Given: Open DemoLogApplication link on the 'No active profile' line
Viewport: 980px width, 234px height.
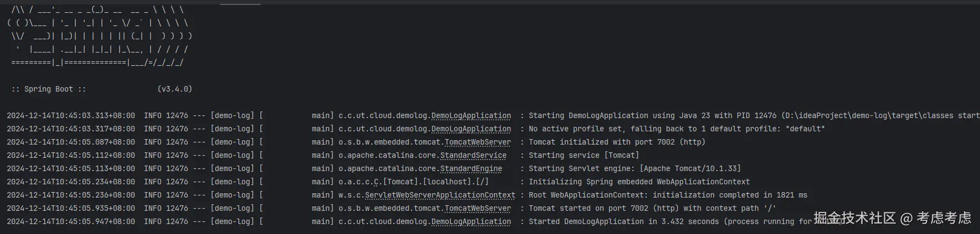Looking at the screenshot, I should (471, 129).
